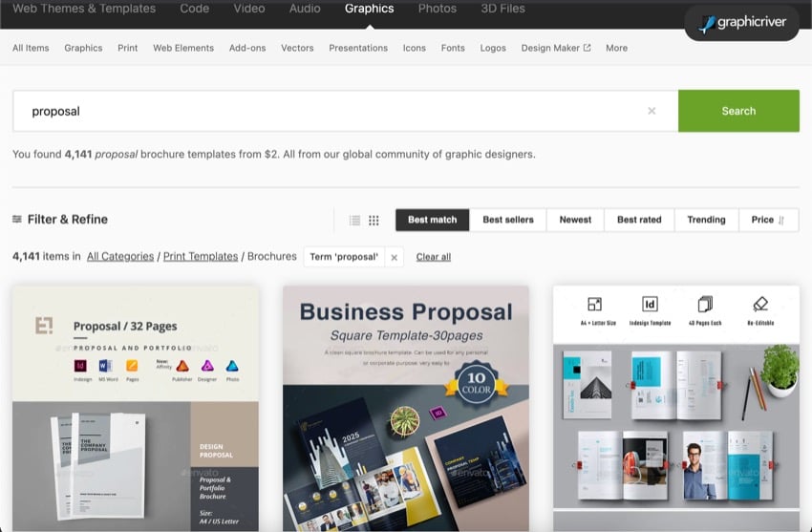This screenshot has height=532, width=812.
Task: Open the Presentations category
Action: pos(358,48)
